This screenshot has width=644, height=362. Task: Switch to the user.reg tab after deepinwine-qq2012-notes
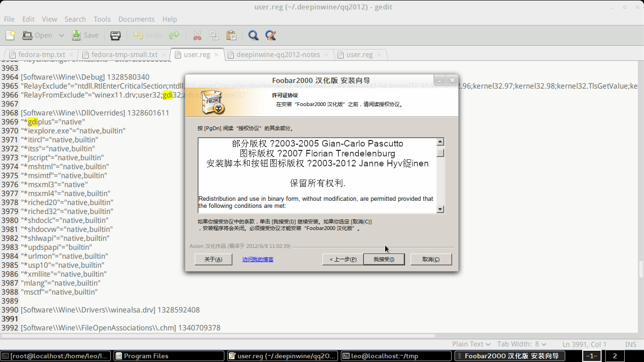[359, 55]
